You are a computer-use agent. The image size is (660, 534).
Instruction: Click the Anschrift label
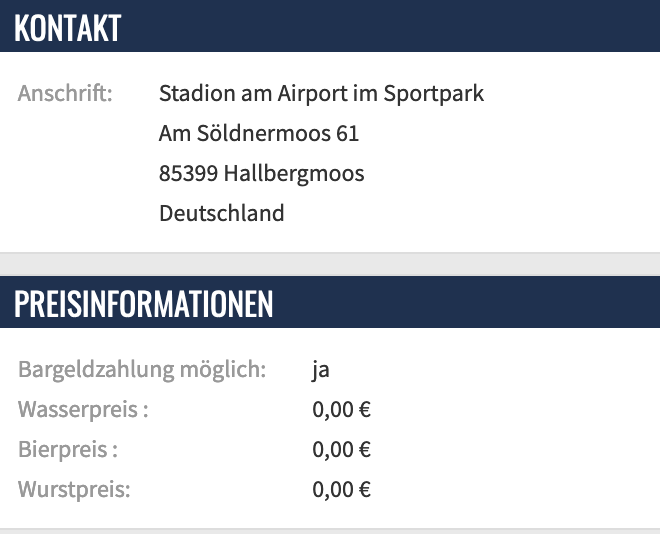tap(65, 94)
